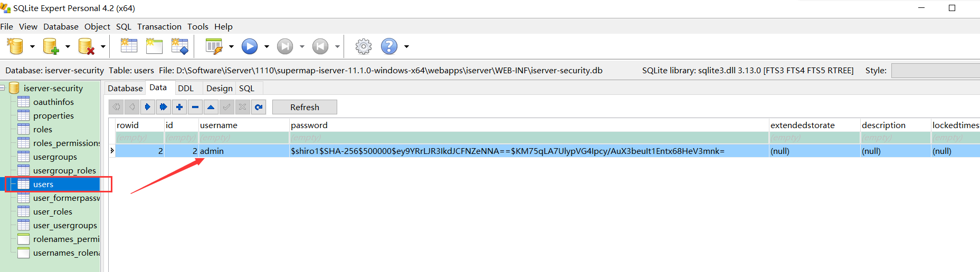This screenshot has height=272, width=980.
Task: Select the admin password cell
Action: point(529,151)
